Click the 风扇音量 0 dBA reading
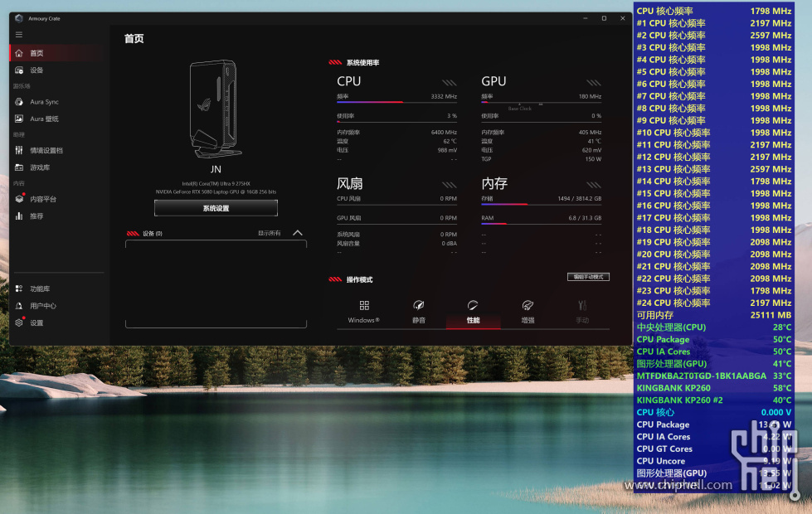This screenshot has height=514, width=812. [x=396, y=243]
